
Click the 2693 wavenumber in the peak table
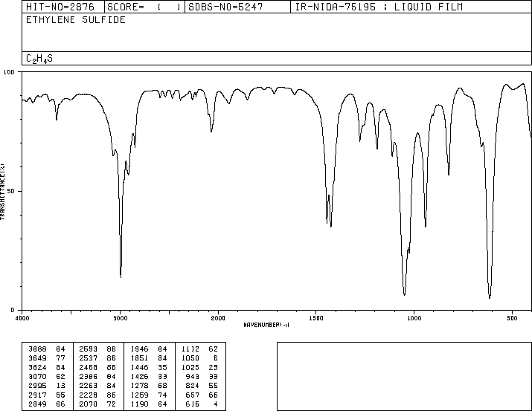[89, 349]
